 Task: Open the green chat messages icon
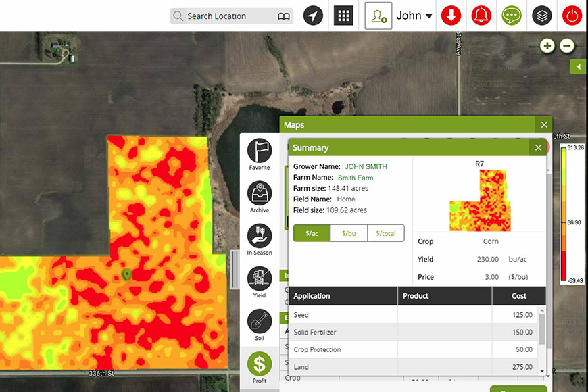[511, 16]
